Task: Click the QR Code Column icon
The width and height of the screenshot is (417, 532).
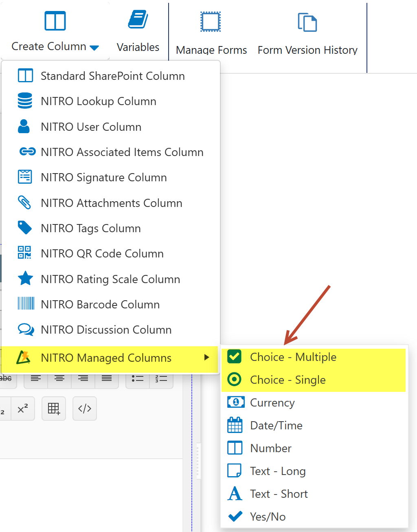Action: tap(24, 253)
